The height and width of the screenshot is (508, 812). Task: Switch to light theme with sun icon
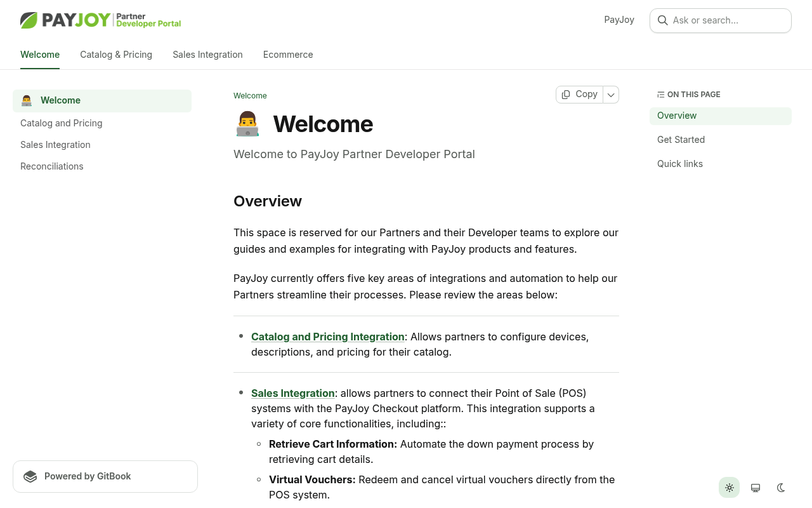(x=730, y=488)
